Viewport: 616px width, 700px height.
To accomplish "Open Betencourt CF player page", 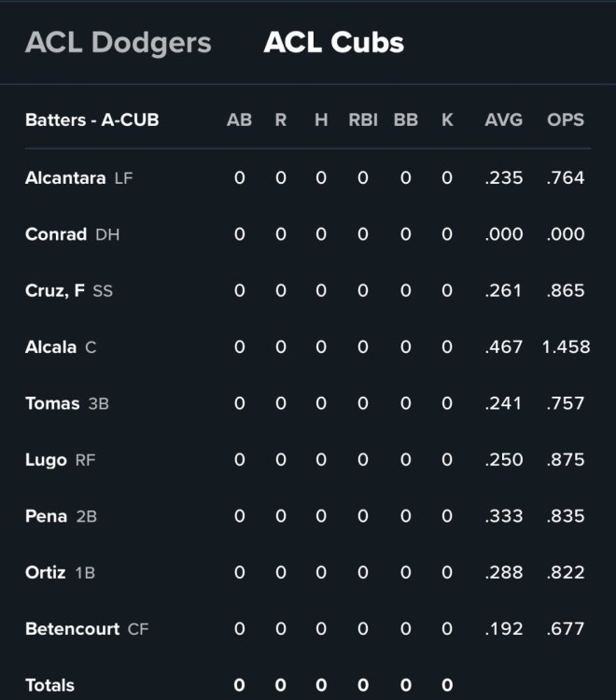I will tap(72, 628).
